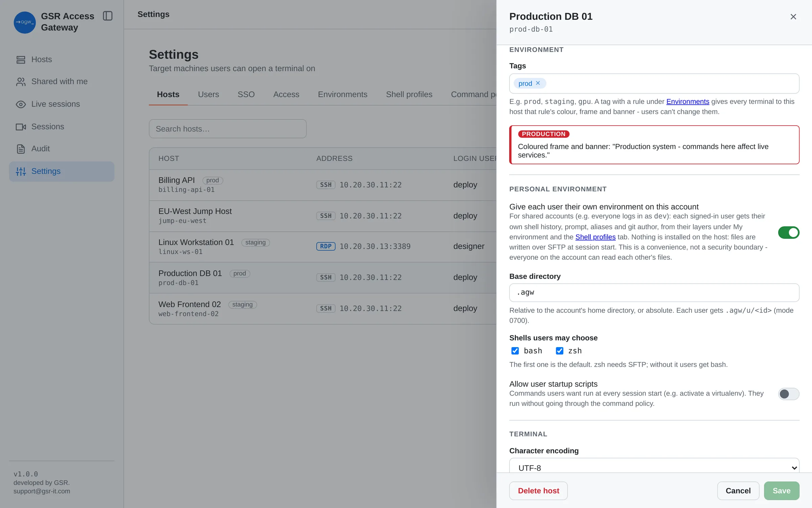Click the Base directory .agw field
Image resolution: width=812 pixels, height=508 pixels.
(654, 293)
